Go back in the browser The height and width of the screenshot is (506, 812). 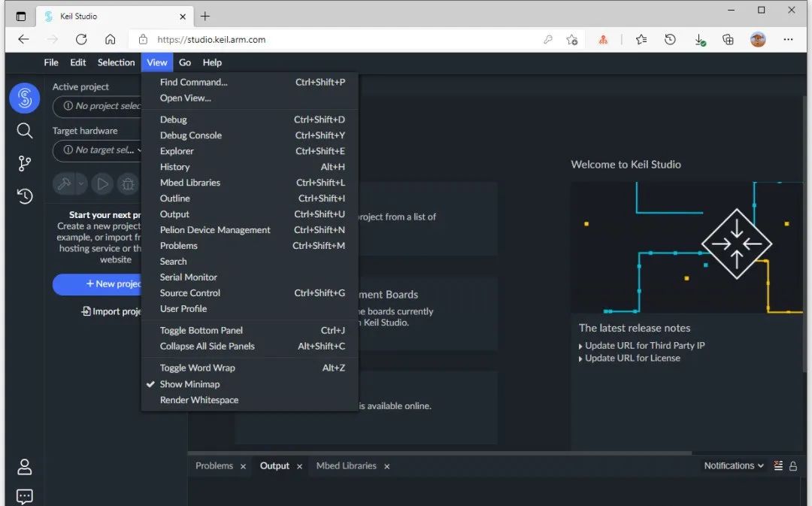pos(23,39)
